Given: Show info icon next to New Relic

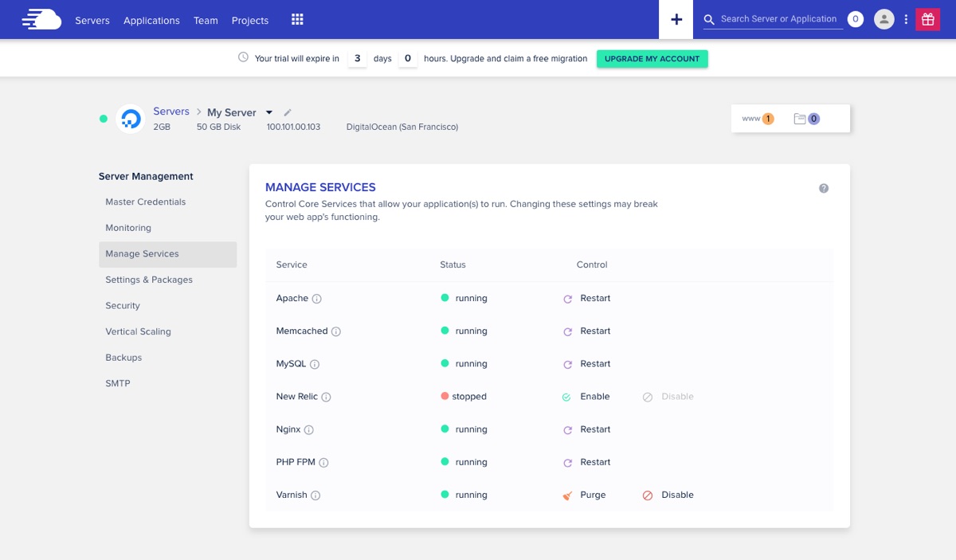Looking at the screenshot, I should [x=327, y=397].
